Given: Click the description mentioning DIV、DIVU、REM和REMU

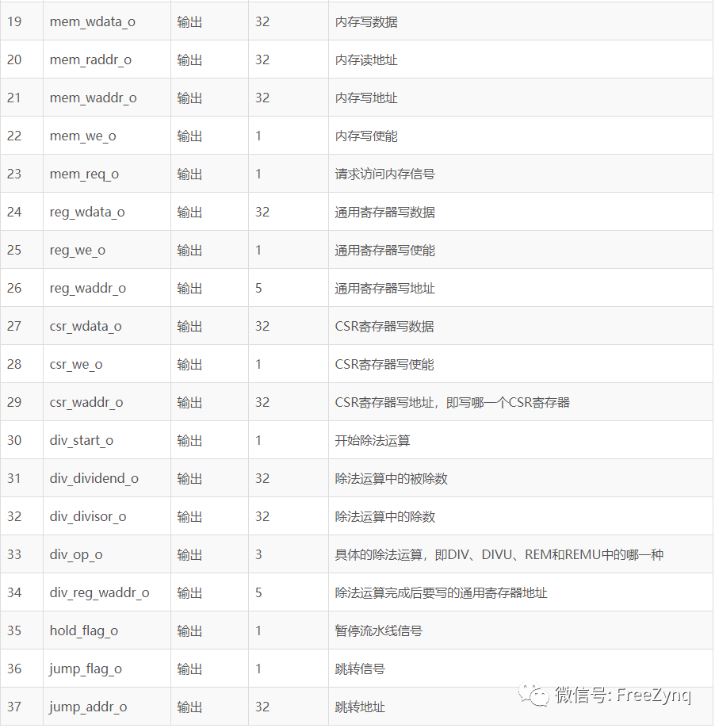Looking at the screenshot, I should [499, 554].
